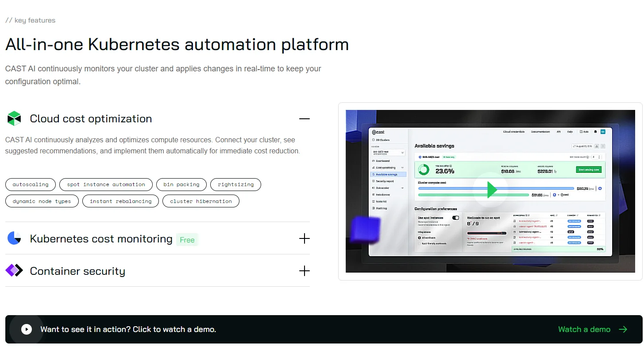Click the Cloud cost optimization heading
The width and height of the screenshot is (644, 359).
coord(91,119)
